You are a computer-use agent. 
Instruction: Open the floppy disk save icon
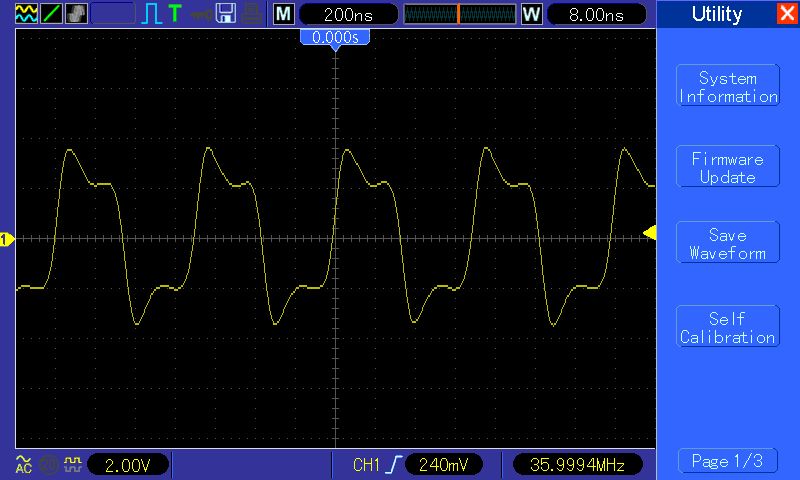(x=226, y=14)
